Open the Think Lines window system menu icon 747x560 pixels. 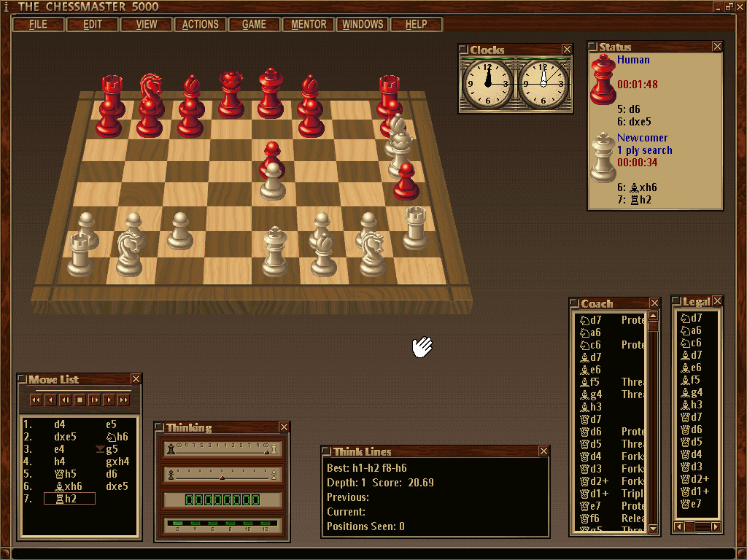(326, 451)
